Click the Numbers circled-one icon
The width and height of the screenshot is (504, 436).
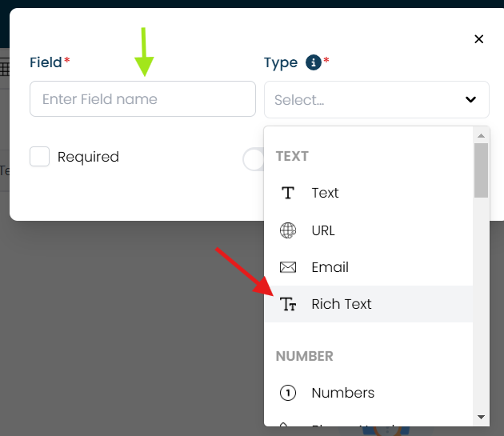click(x=288, y=393)
